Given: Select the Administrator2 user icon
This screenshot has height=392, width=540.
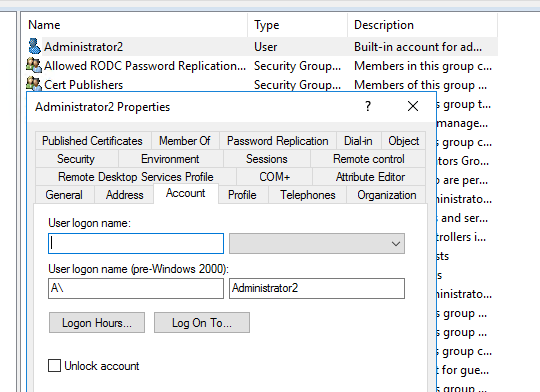Looking at the screenshot, I should pyautogui.click(x=34, y=47).
